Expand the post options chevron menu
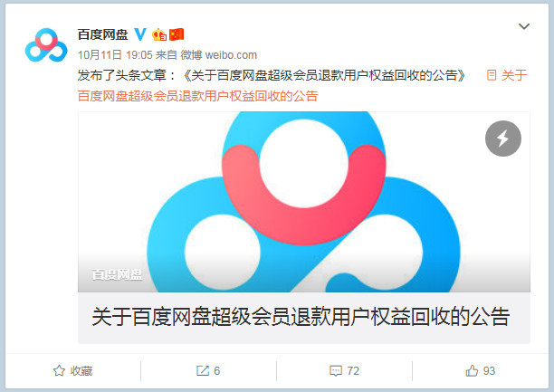 tap(523, 26)
